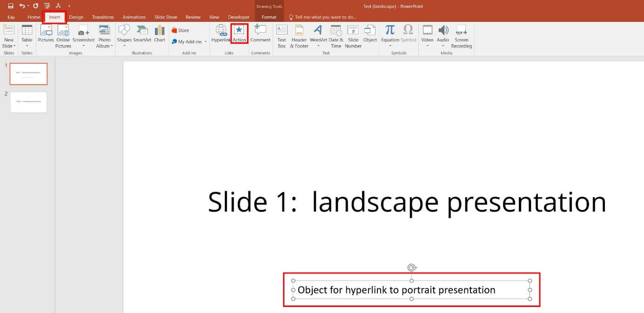This screenshot has width=644, height=313.
Task: Insert a Text Box
Action: point(282,36)
